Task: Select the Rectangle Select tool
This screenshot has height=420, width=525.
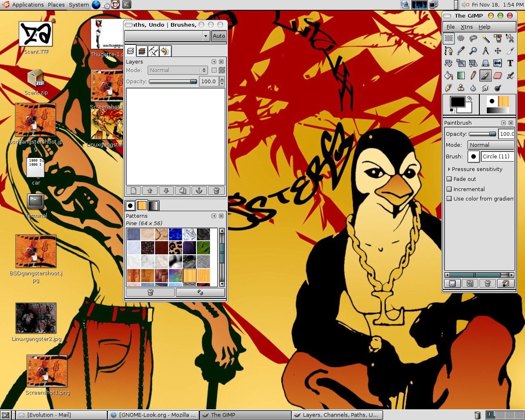Action: (449, 39)
